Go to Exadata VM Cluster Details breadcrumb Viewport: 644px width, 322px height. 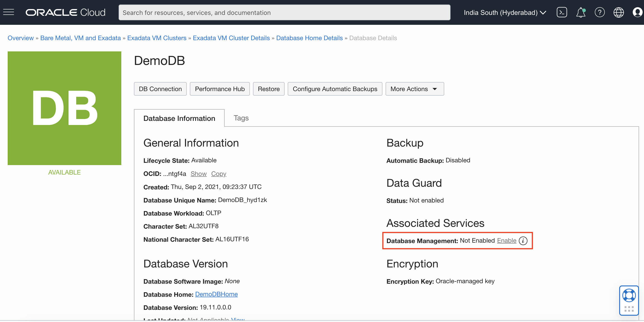click(x=231, y=38)
